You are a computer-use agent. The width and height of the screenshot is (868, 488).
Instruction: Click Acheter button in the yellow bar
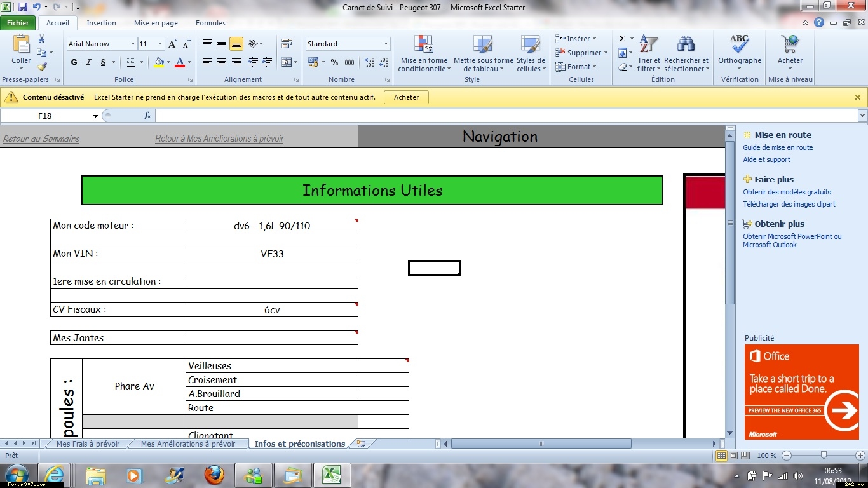click(406, 97)
